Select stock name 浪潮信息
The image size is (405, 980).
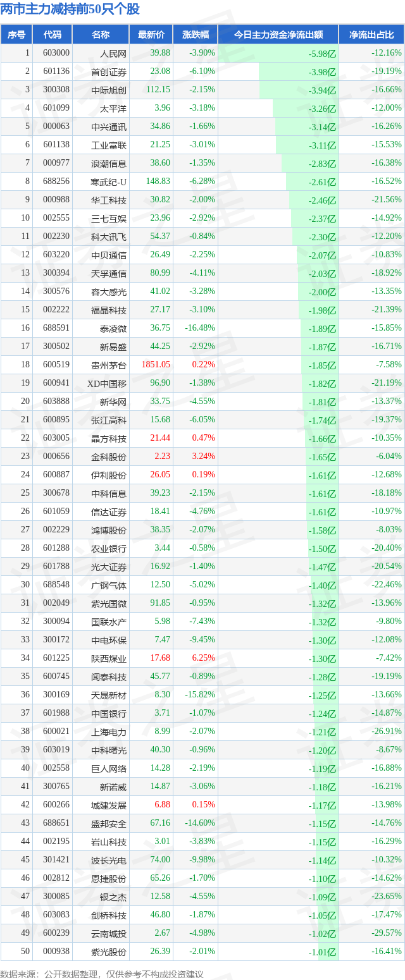[x=109, y=164]
